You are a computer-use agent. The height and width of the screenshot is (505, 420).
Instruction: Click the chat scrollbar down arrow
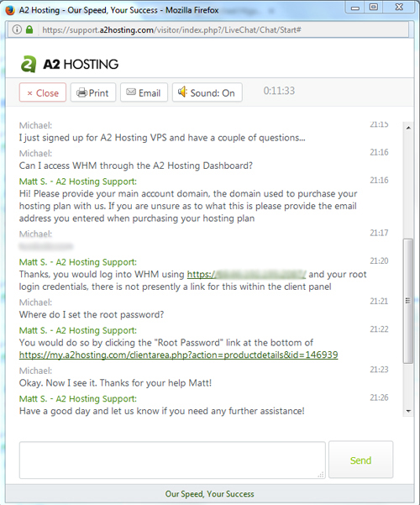click(408, 411)
